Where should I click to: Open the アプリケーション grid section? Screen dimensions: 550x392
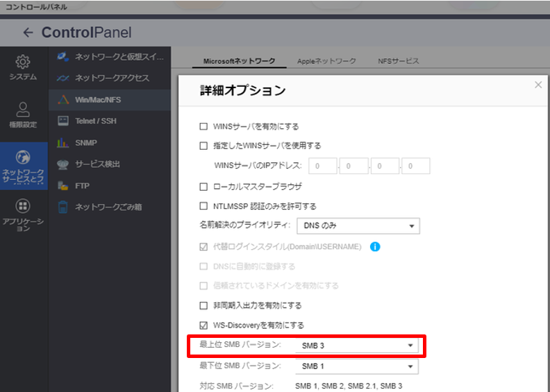click(x=23, y=214)
